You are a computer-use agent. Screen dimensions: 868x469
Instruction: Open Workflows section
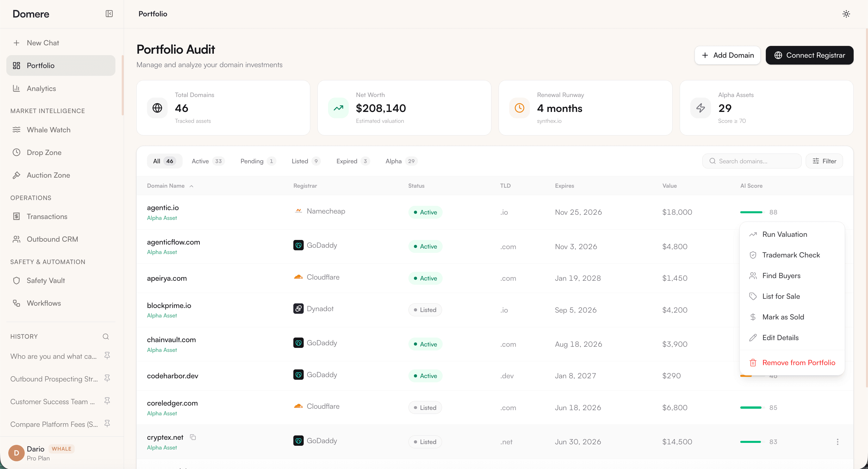(x=44, y=303)
